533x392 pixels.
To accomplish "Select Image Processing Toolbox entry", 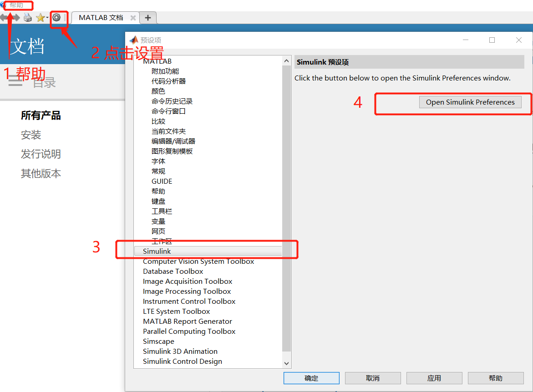I will click(x=187, y=291).
